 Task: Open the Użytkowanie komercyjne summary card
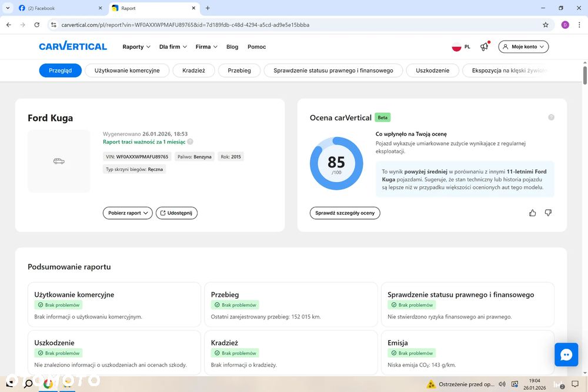click(x=115, y=304)
